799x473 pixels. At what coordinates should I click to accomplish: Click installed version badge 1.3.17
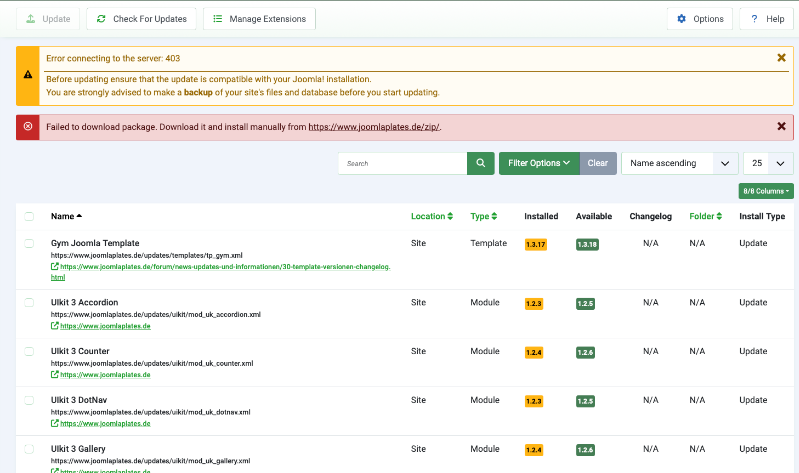pyautogui.click(x=536, y=245)
